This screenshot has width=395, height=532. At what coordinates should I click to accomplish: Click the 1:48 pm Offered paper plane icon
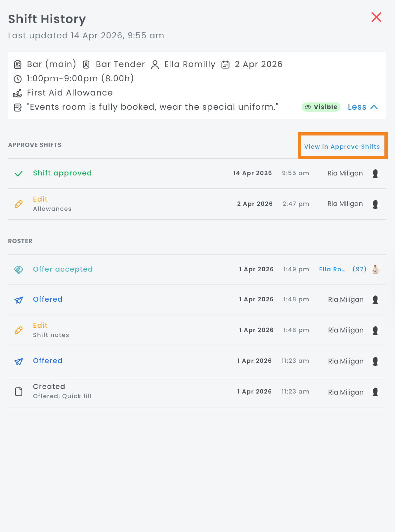coord(19,300)
